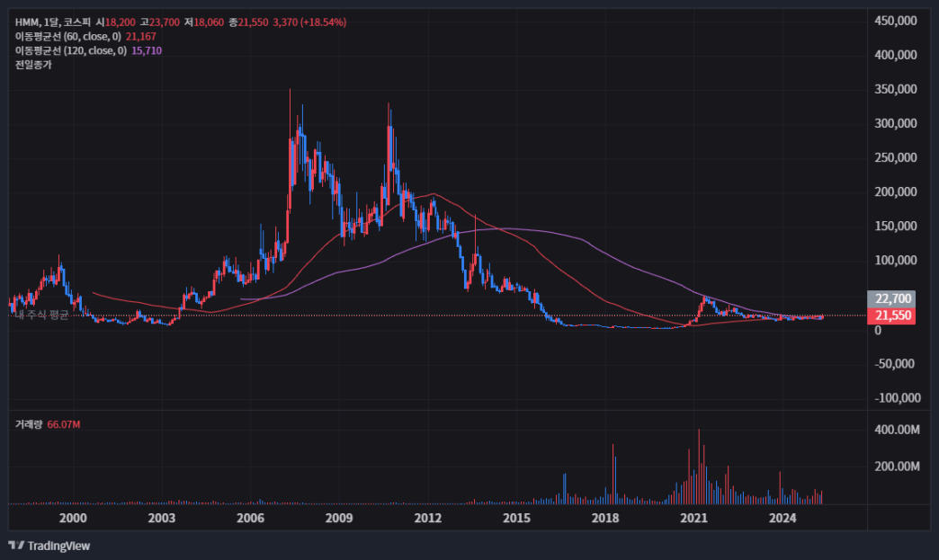Click the 21,167 moving average value
The height and width of the screenshot is (560, 939).
(140, 37)
